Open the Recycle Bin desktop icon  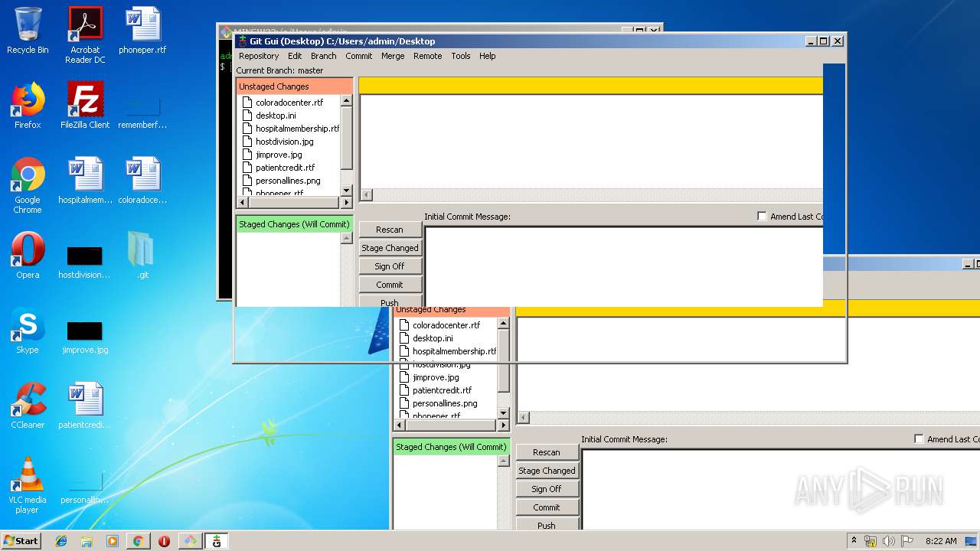click(x=28, y=32)
